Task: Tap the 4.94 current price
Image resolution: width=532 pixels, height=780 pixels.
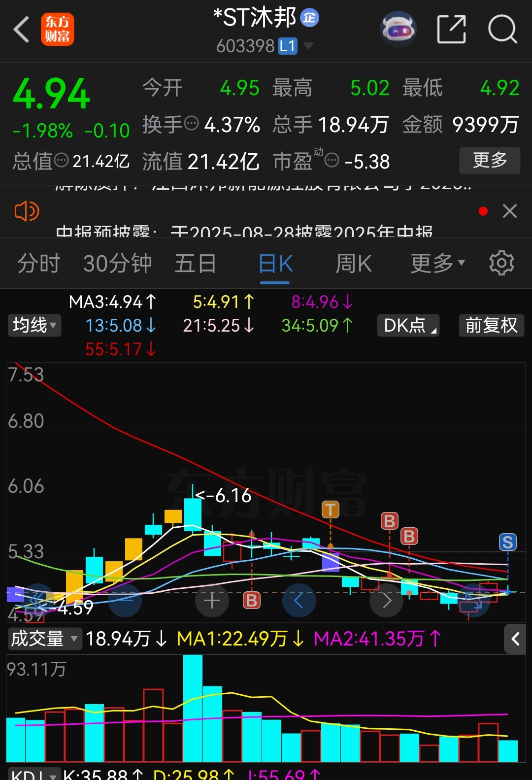Action: 52,94
